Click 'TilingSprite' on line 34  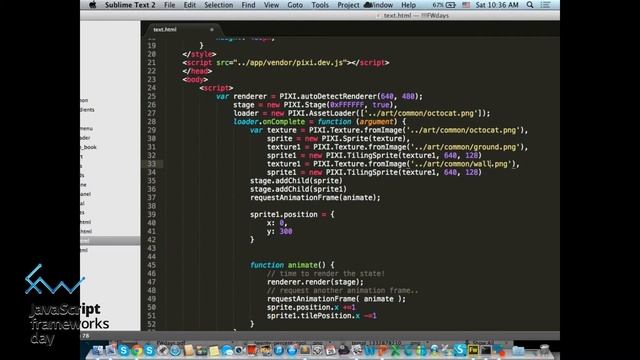(373, 172)
